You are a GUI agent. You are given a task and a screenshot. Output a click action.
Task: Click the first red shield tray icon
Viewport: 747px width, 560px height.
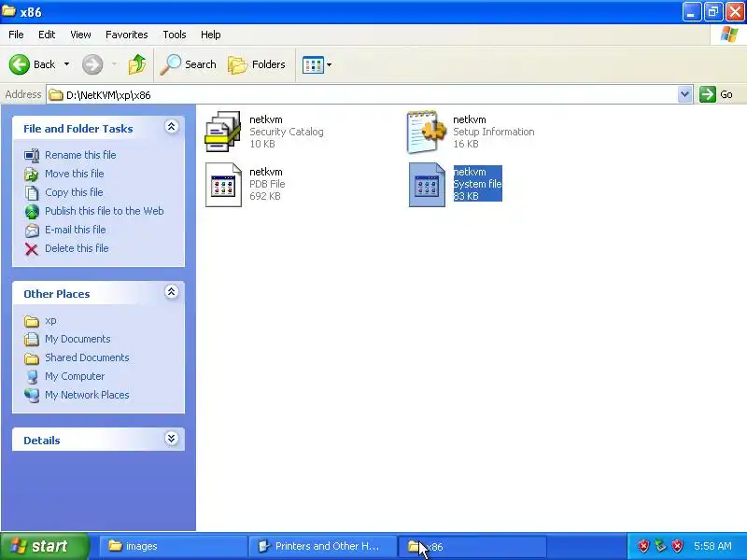pos(643,546)
